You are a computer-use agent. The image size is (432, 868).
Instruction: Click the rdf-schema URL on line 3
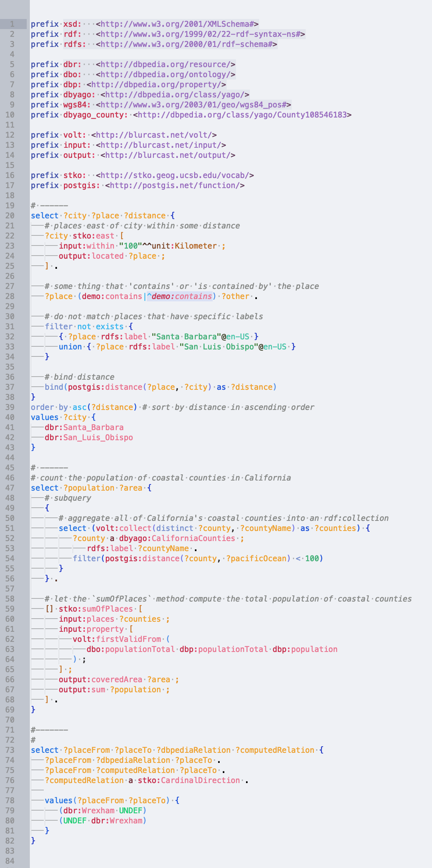click(186, 44)
